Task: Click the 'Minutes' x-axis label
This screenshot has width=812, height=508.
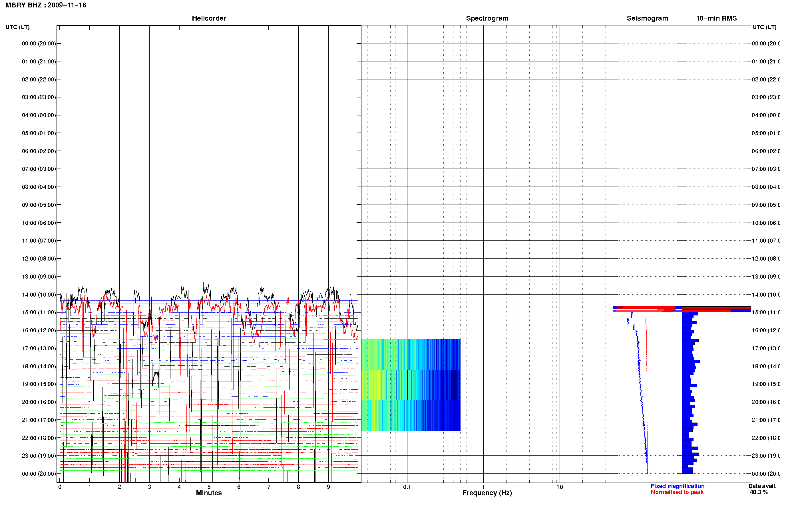Action: point(209,493)
